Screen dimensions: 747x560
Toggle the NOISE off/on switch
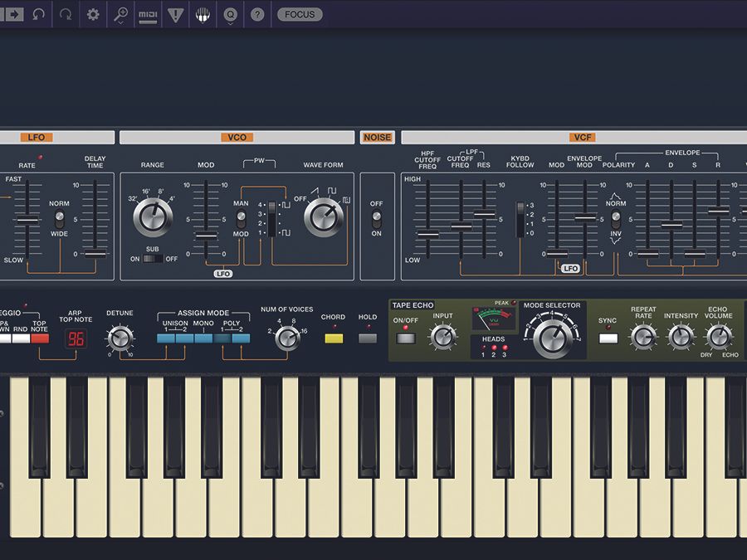pyautogui.click(x=376, y=218)
